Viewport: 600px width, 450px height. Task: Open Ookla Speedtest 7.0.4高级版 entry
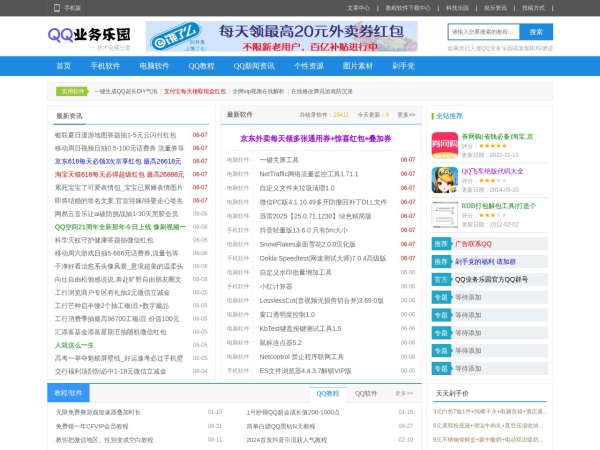click(323, 258)
